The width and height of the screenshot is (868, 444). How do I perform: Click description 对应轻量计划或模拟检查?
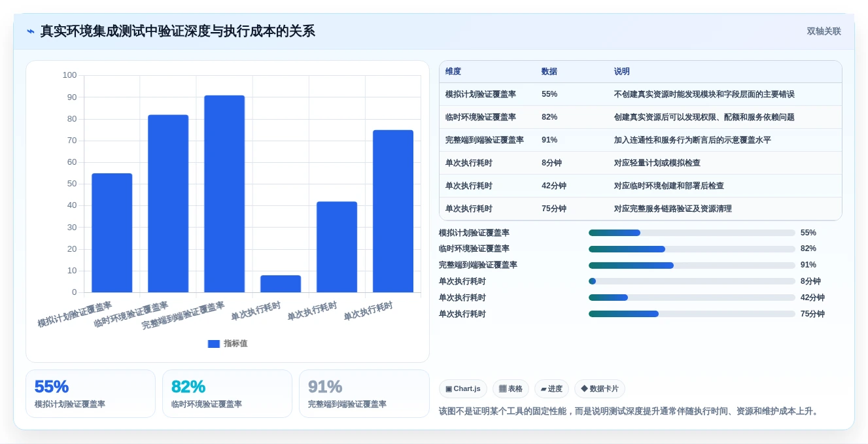(657, 163)
